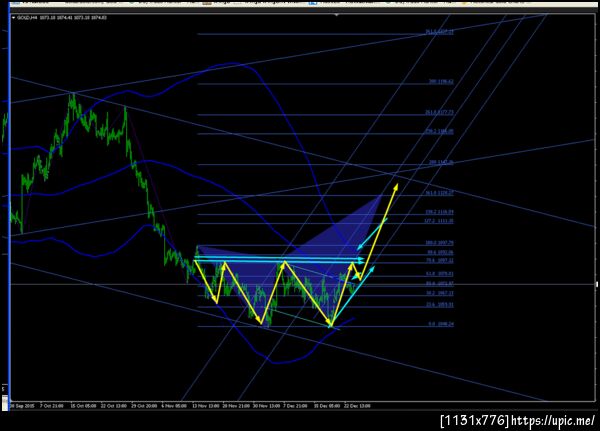Screen dimensions: 600x431
Task: Select the 127.2 Fibonacci level label
Action: coord(439,221)
